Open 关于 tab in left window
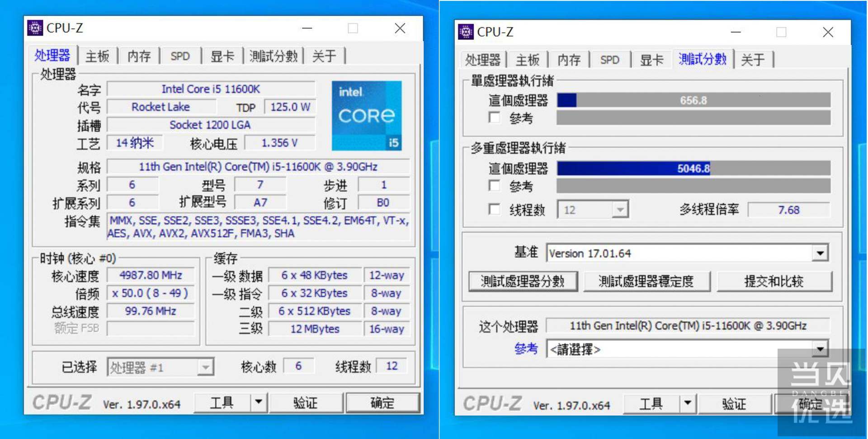This screenshot has height=439, width=868. coord(324,56)
